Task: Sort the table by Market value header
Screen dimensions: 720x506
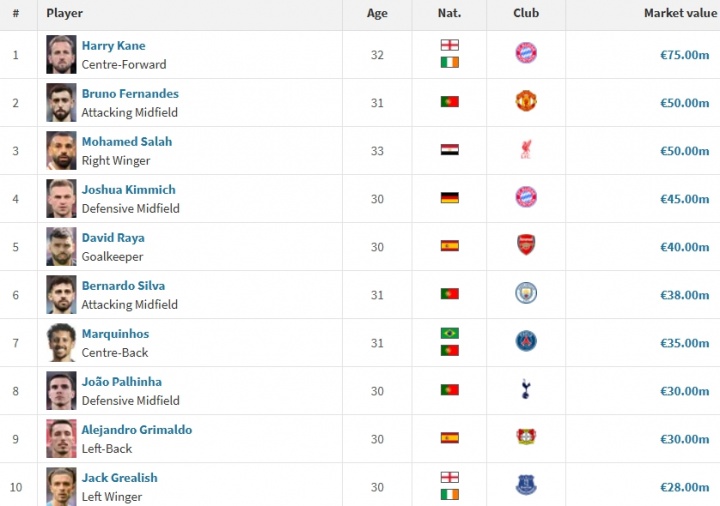Action: pos(680,13)
